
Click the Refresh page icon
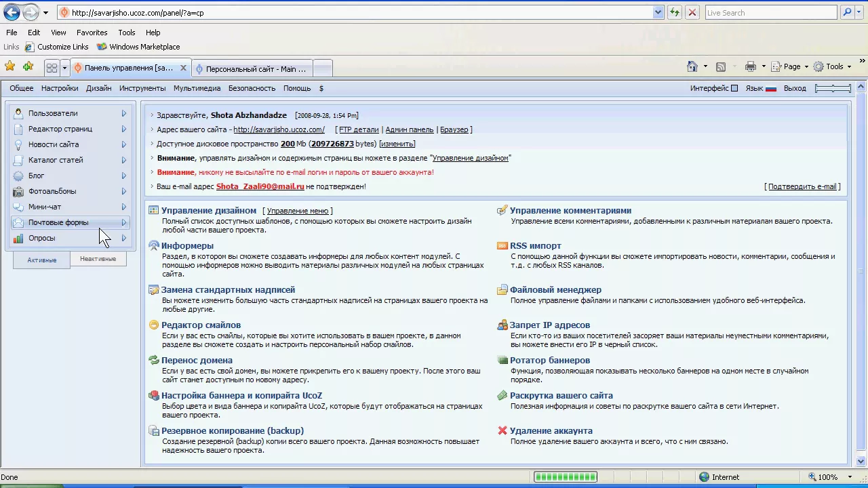pos(675,12)
